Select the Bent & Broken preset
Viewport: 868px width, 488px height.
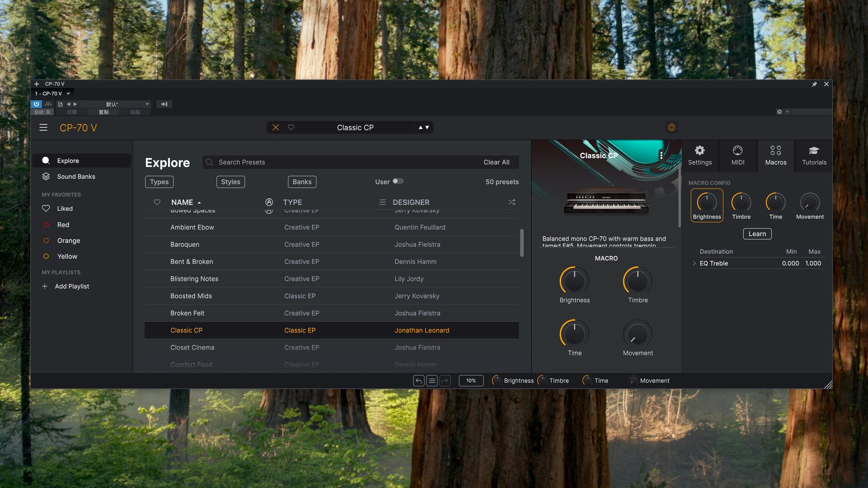(x=332, y=262)
